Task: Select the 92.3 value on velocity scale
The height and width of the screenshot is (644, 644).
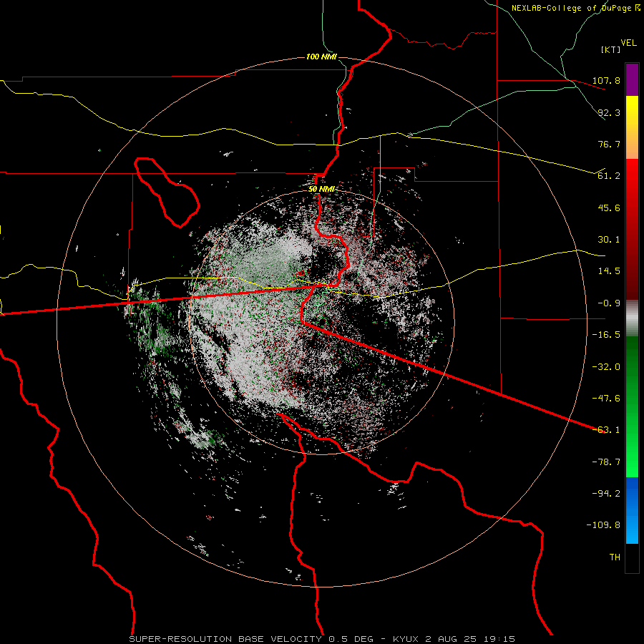Action: pyautogui.click(x=609, y=112)
